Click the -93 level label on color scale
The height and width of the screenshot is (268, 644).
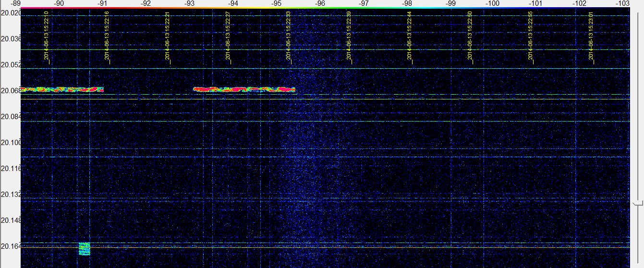pyautogui.click(x=189, y=3)
